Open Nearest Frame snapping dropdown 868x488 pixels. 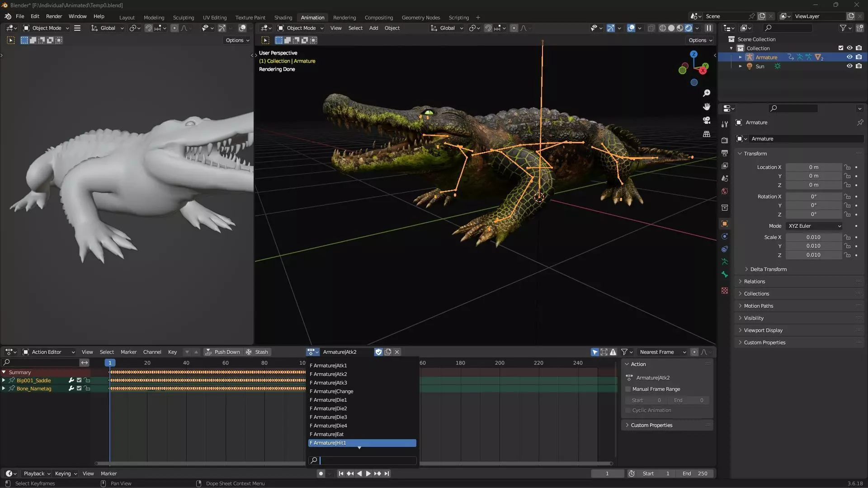tap(663, 352)
